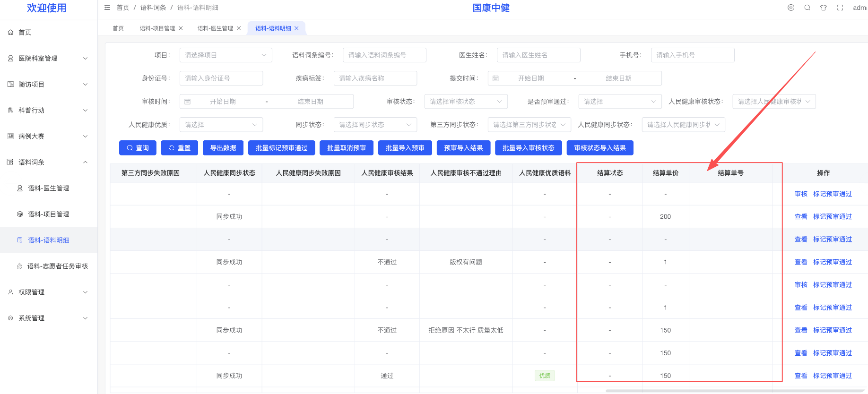This screenshot has height=394, width=868.
Task: Open the 项目 select dropdown
Action: (x=226, y=55)
